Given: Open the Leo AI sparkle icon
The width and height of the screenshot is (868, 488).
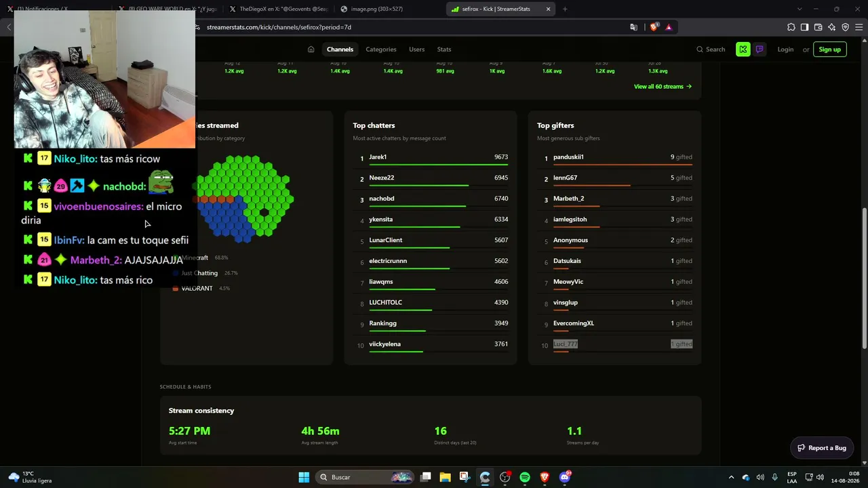Looking at the screenshot, I should point(831,27).
